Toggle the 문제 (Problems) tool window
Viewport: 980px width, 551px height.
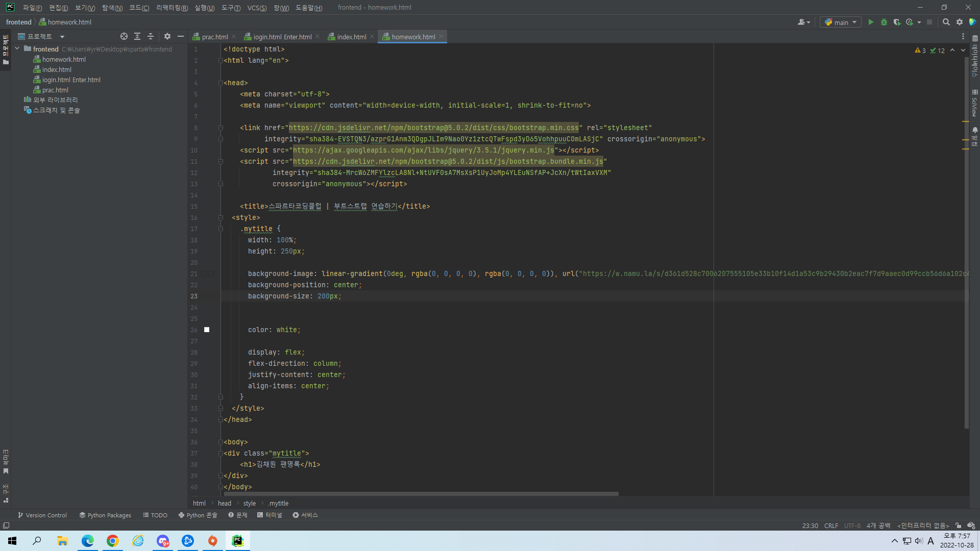point(238,515)
